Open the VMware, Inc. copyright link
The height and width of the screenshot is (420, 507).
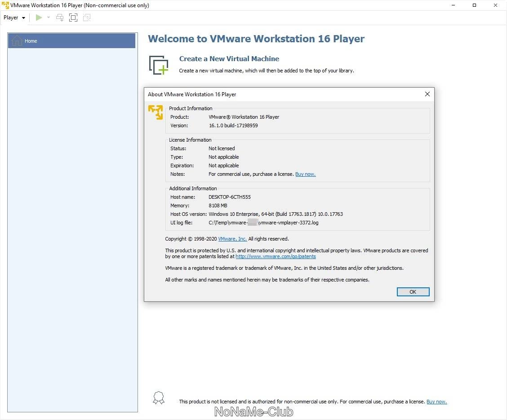pos(232,239)
